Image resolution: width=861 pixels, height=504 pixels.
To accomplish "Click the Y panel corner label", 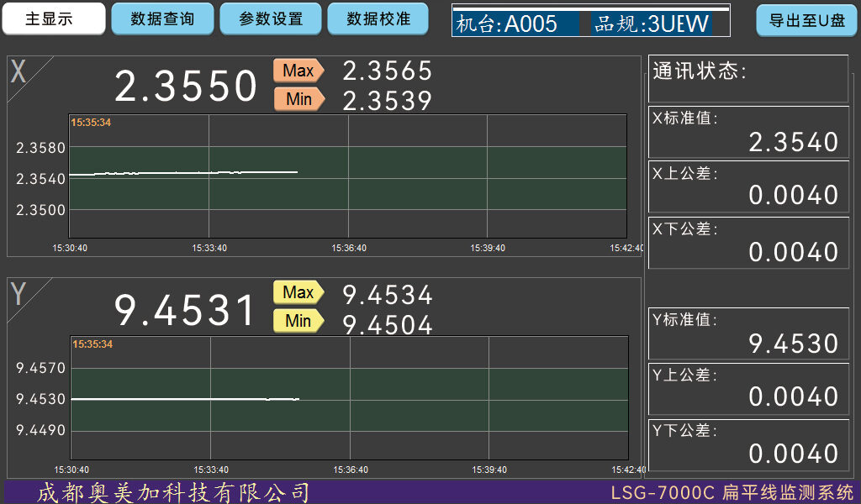I will pyautogui.click(x=18, y=293).
